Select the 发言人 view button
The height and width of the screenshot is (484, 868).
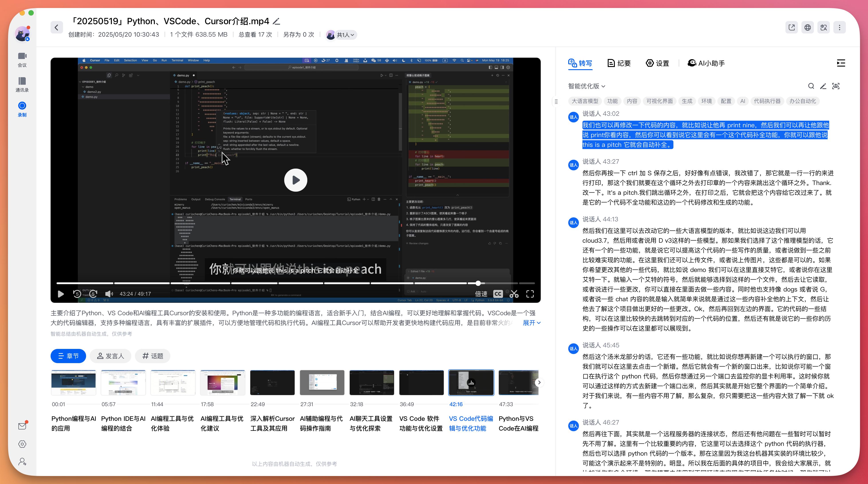click(110, 356)
